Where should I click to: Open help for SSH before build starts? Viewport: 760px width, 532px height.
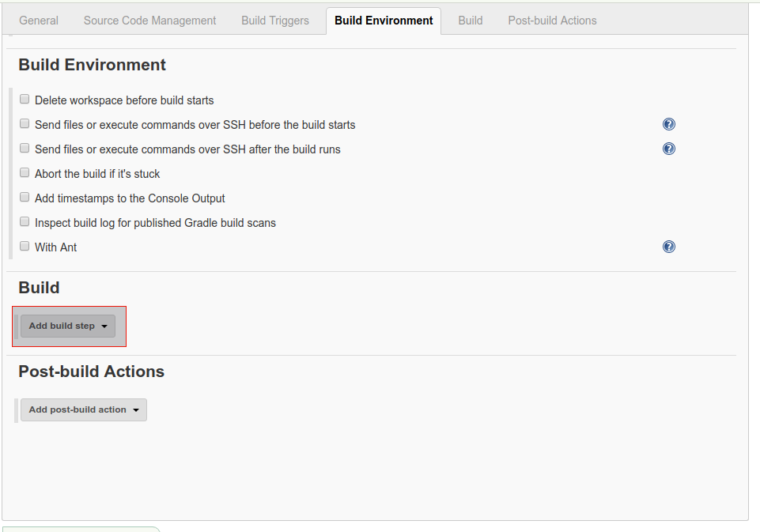click(x=668, y=125)
